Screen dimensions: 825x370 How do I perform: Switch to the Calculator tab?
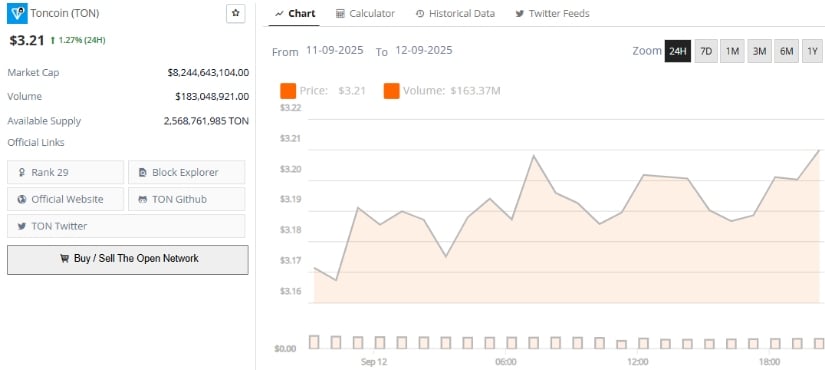pos(365,13)
